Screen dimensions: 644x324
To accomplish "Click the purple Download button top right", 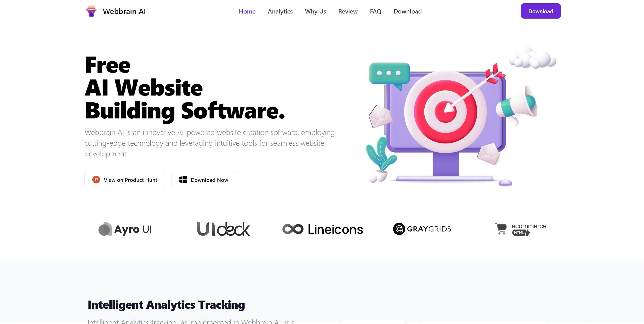I will pyautogui.click(x=541, y=11).
